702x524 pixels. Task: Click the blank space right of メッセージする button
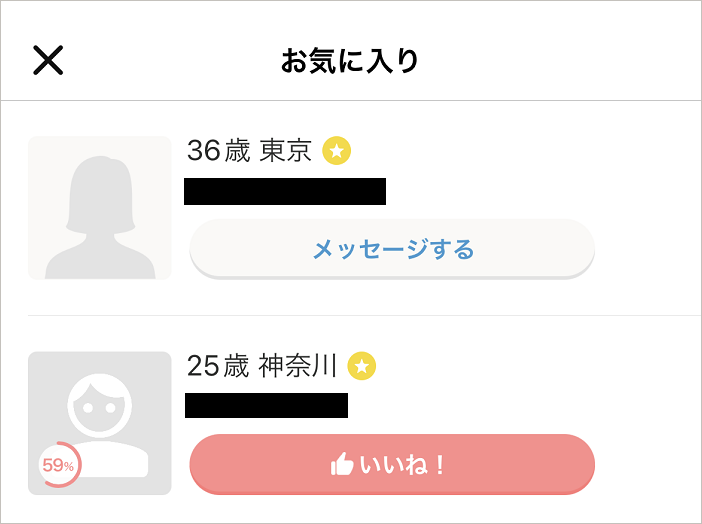(x=648, y=249)
